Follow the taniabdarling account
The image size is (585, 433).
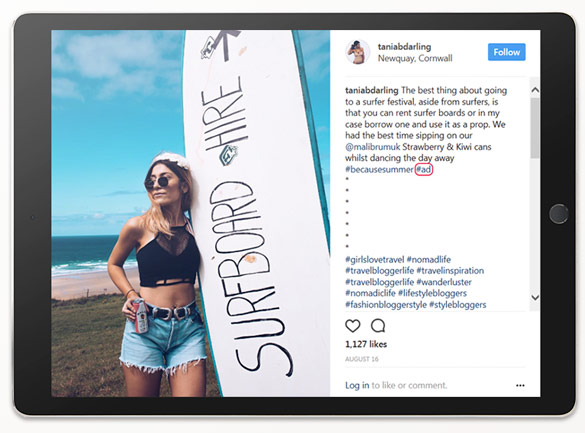pyautogui.click(x=507, y=52)
